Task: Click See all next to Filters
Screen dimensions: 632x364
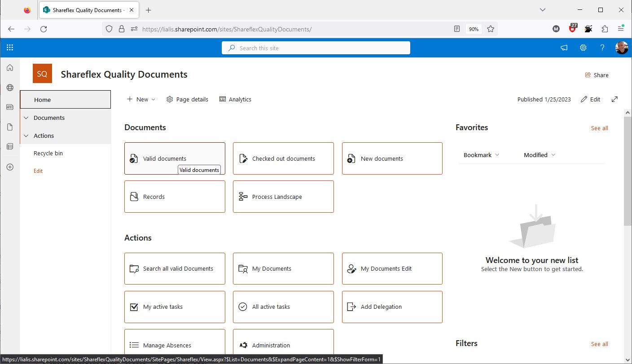Action: (599, 344)
